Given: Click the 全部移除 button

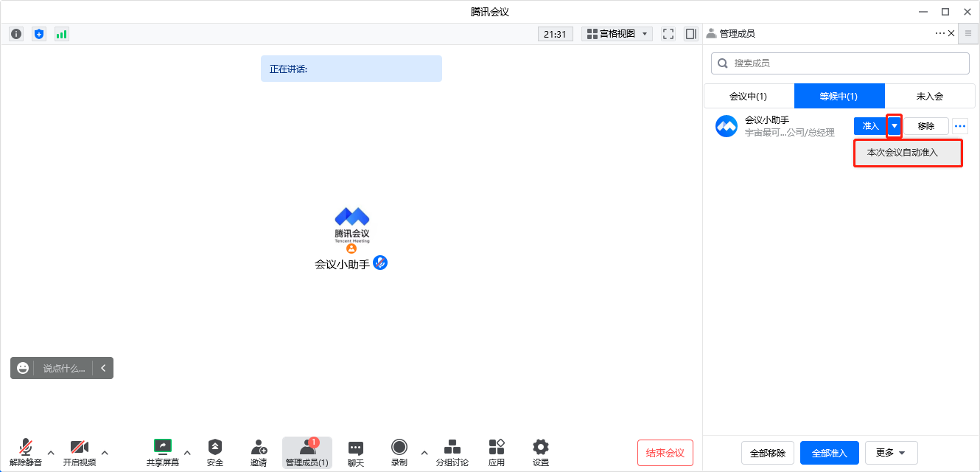Looking at the screenshot, I should [x=768, y=453].
